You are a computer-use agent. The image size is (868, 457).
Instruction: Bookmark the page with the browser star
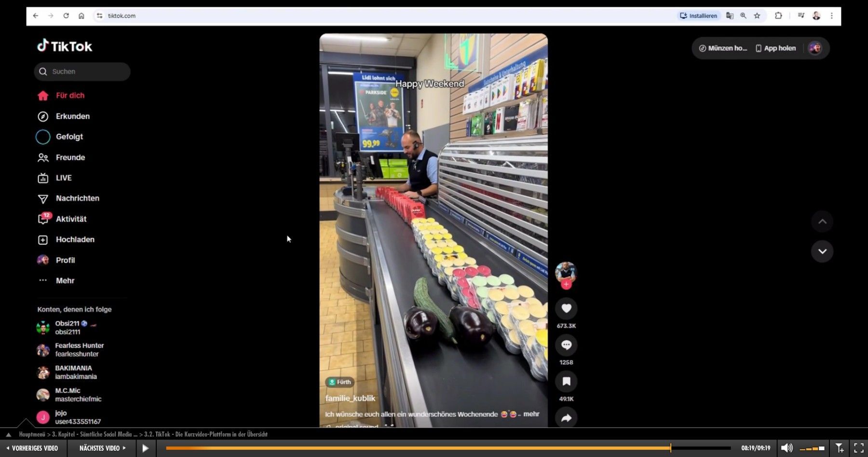click(x=757, y=16)
